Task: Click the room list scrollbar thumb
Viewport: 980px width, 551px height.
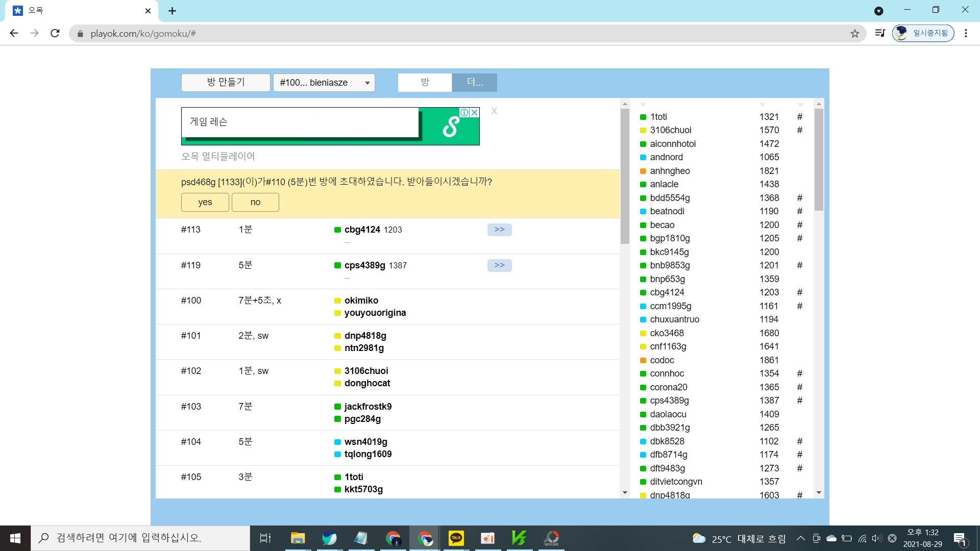Action: pos(625,176)
